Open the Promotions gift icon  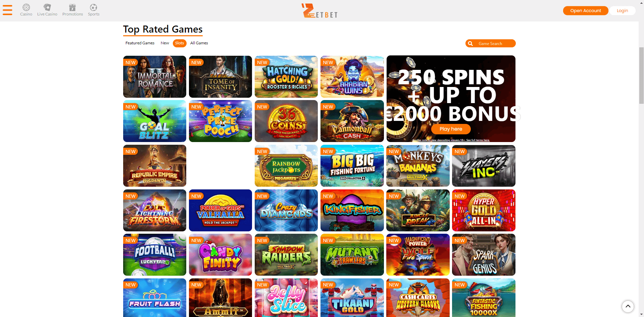[72, 7]
